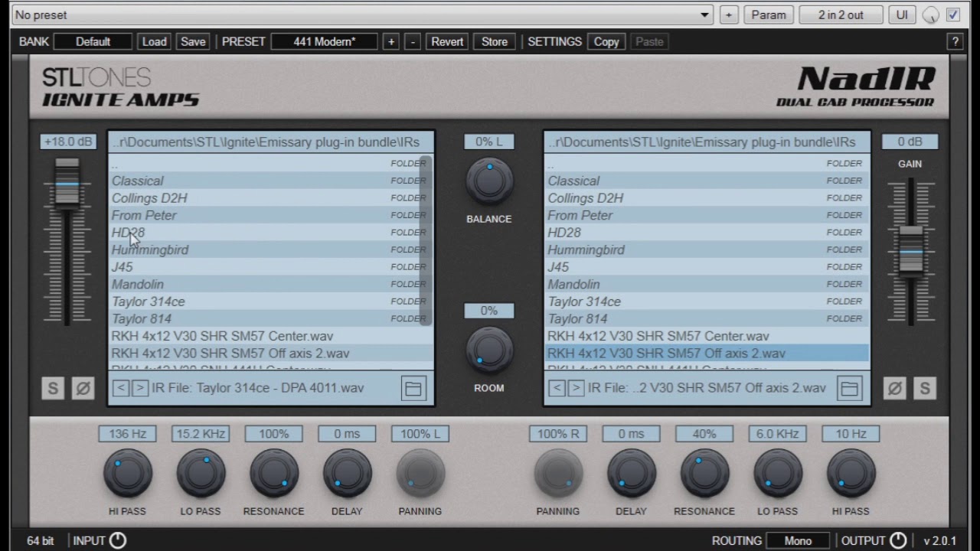The image size is (980, 551).
Task: Open the Mandolin folder in right IR list
Action: click(x=707, y=284)
